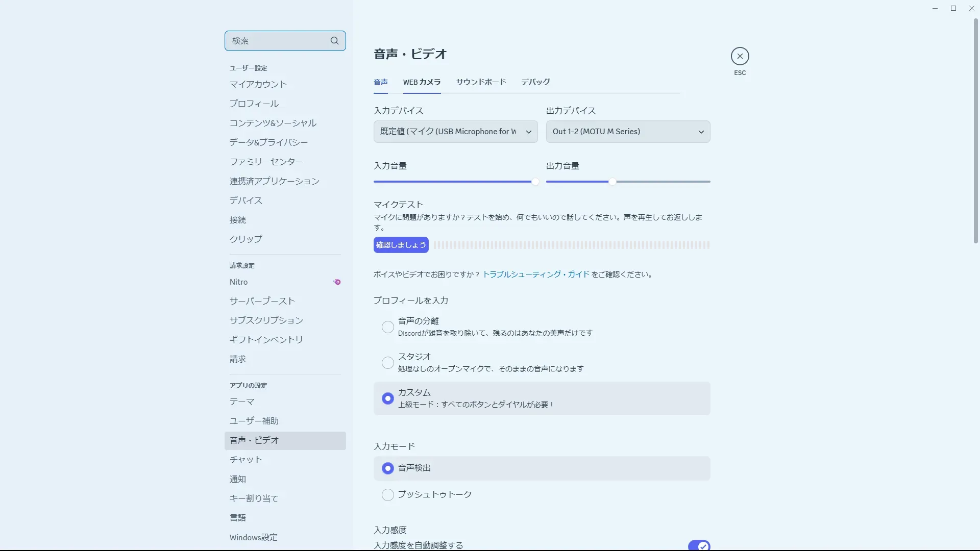
Task: Click the 出力音量 slider handle
Action: [x=612, y=182]
